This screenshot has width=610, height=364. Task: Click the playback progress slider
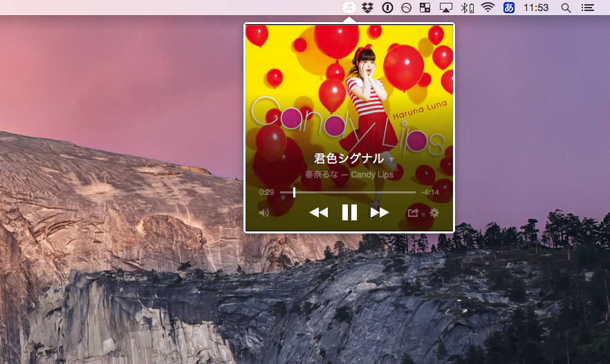tap(347, 192)
